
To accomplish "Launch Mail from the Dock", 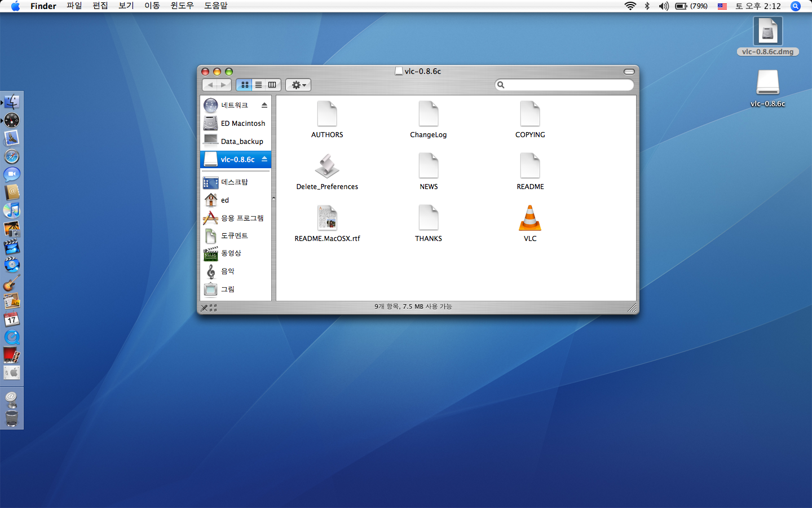I will tap(12, 138).
